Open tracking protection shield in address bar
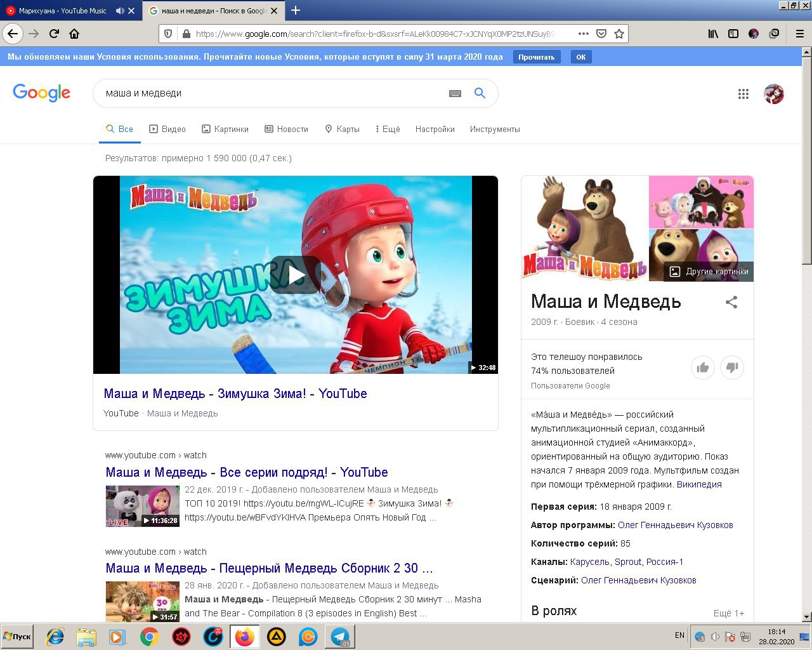Image resolution: width=812 pixels, height=650 pixels. 168,34
